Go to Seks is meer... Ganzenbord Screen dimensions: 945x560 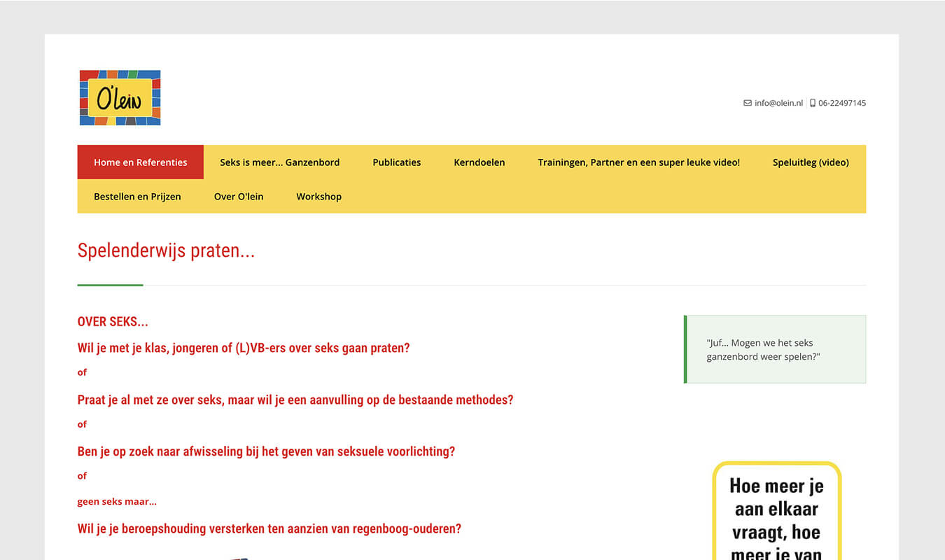[280, 162]
